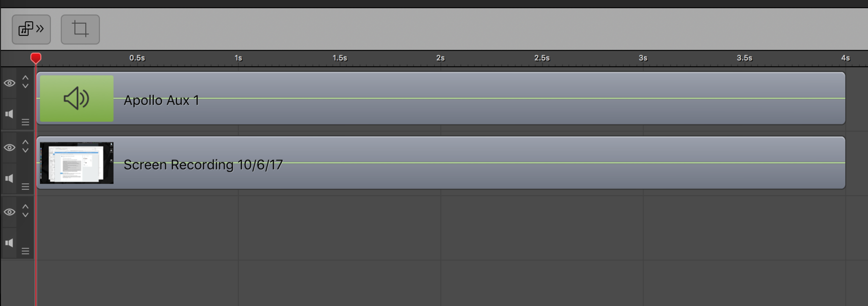Toggle visibility of the empty third track
Screen dimensions: 868x306
pyautogui.click(x=10, y=212)
